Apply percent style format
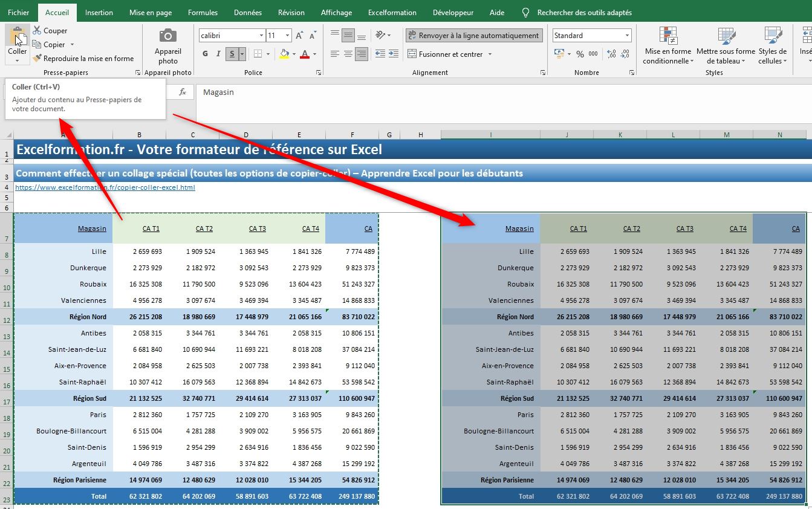 [x=580, y=54]
